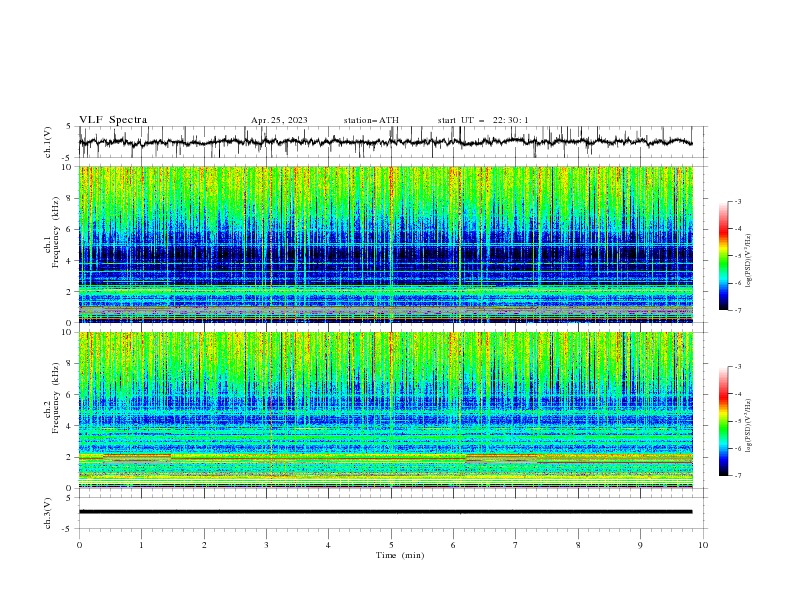Click the ch.1 voltage waveform trace
Image resolution: width=792 pixels, height=612 pixels.
pos(385,142)
